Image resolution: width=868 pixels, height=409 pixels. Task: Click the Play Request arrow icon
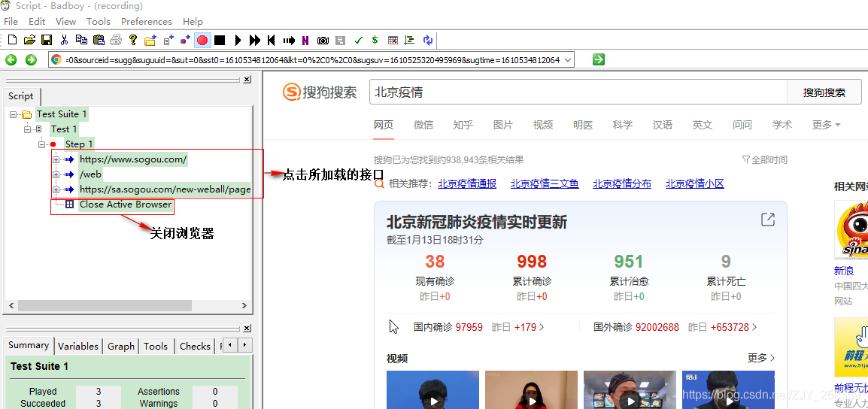(x=289, y=40)
